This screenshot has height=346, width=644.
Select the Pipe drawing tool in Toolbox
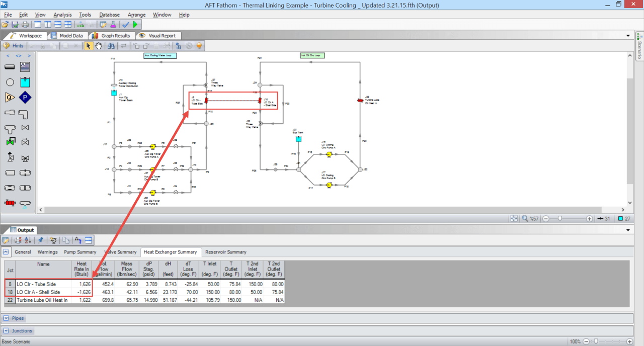10,66
